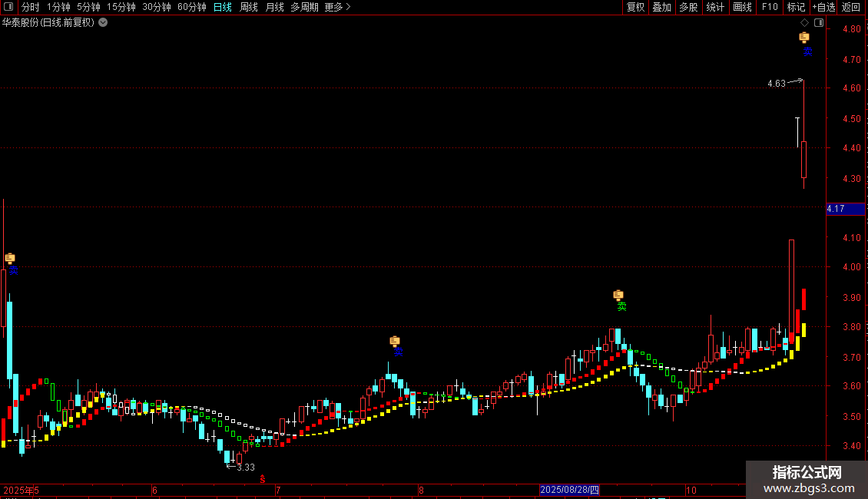Click the sell signal icon above the July peak
Image resolution: width=868 pixels, height=499 pixels.
395,341
